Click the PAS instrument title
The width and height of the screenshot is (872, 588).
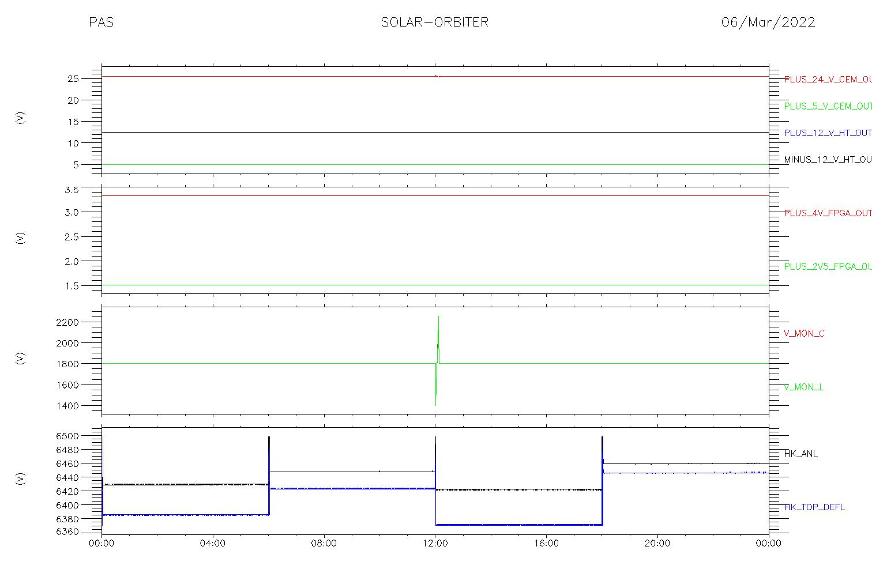tap(101, 22)
